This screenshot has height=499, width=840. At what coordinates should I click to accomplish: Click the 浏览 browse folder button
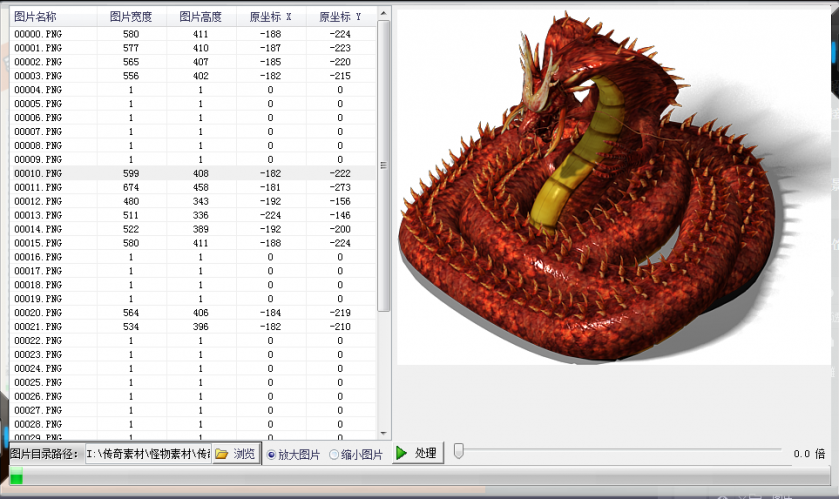coord(236,454)
